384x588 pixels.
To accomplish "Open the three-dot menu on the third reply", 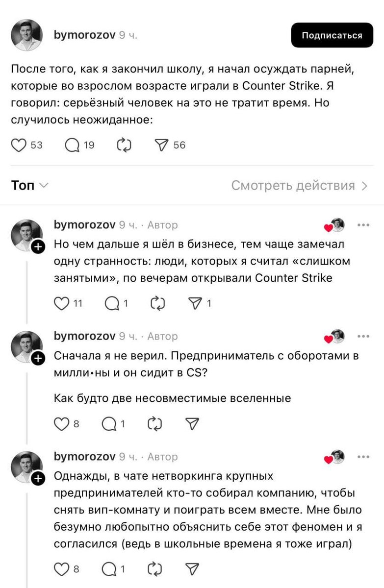I will [363, 456].
